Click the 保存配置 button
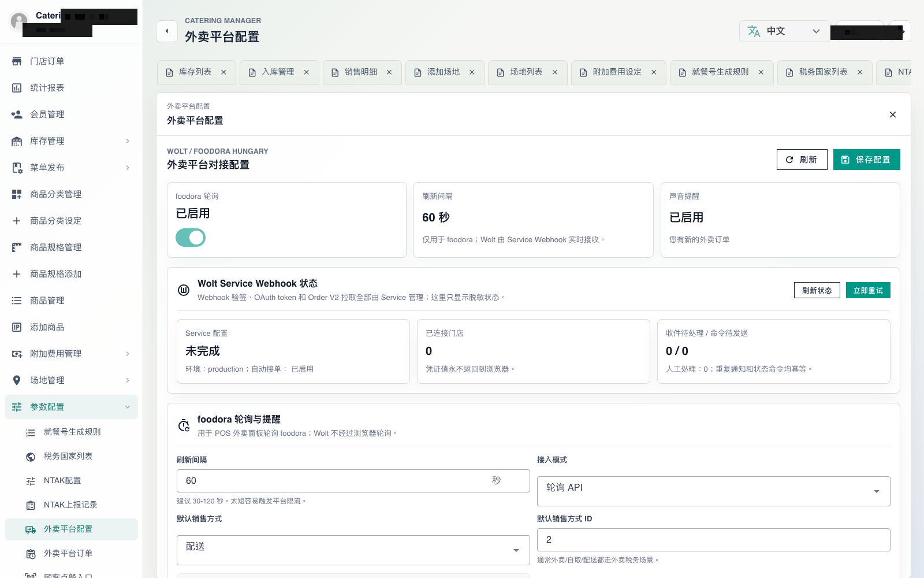Viewport: 924px width, 578px height. point(866,160)
